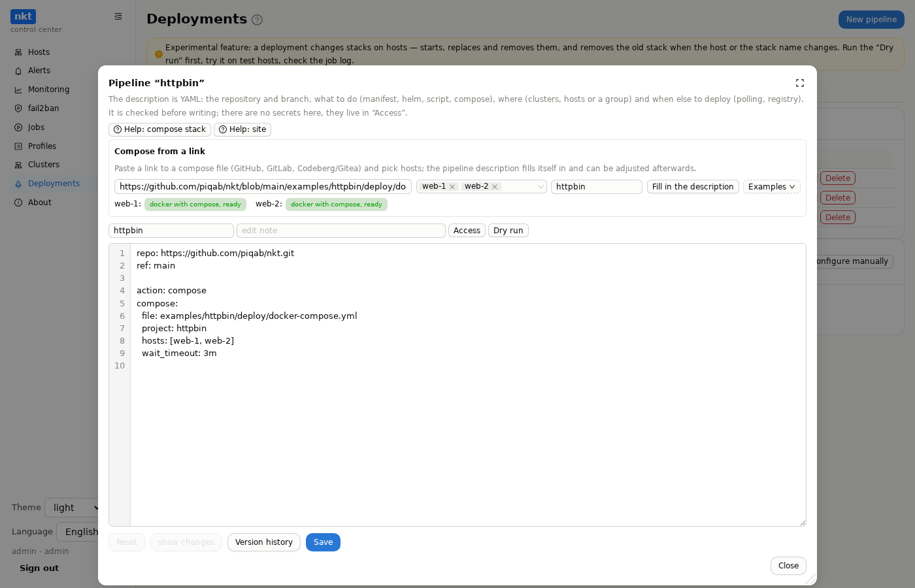Click the Profiles sidebar icon
Image resolution: width=915 pixels, height=588 pixels.
pyautogui.click(x=18, y=146)
